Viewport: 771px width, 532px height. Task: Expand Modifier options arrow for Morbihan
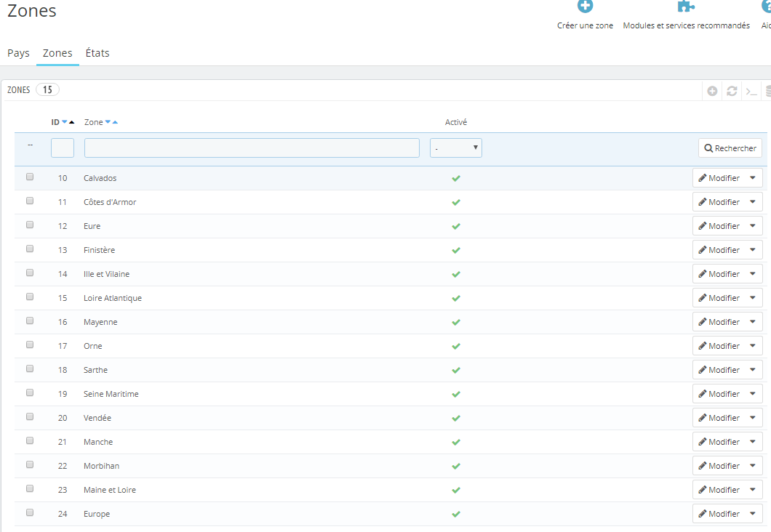click(x=753, y=466)
